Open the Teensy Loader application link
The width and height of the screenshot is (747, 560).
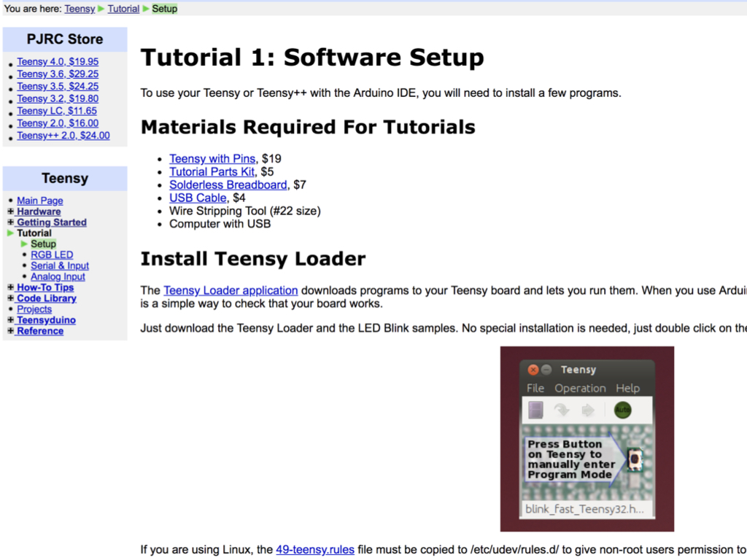[231, 290]
